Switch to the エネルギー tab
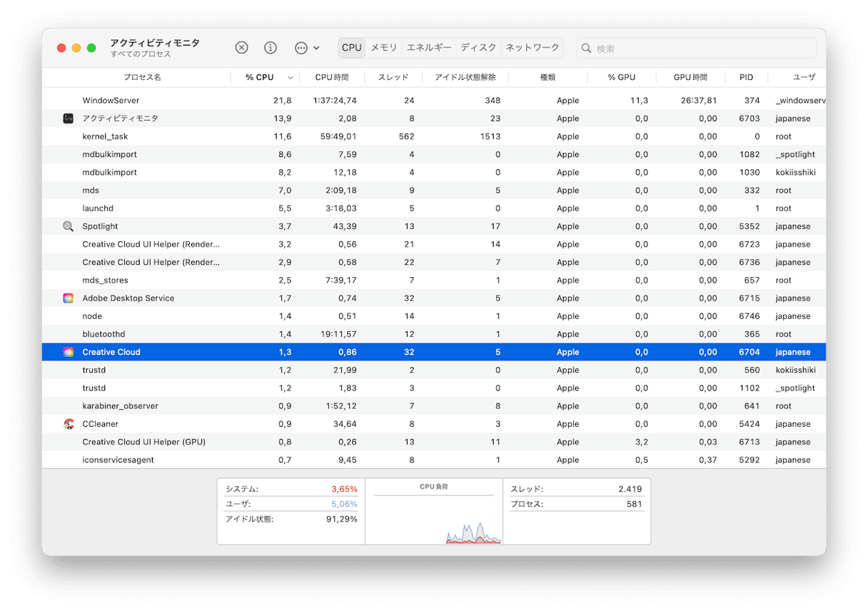868x611 pixels. (x=429, y=48)
